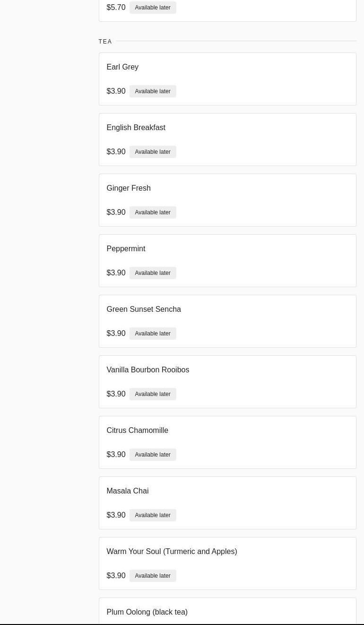Image resolution: width=364 pixels, height=625 pixels.
Task: Select Plum Oolong black tea
Action: [x=147, y=612]
